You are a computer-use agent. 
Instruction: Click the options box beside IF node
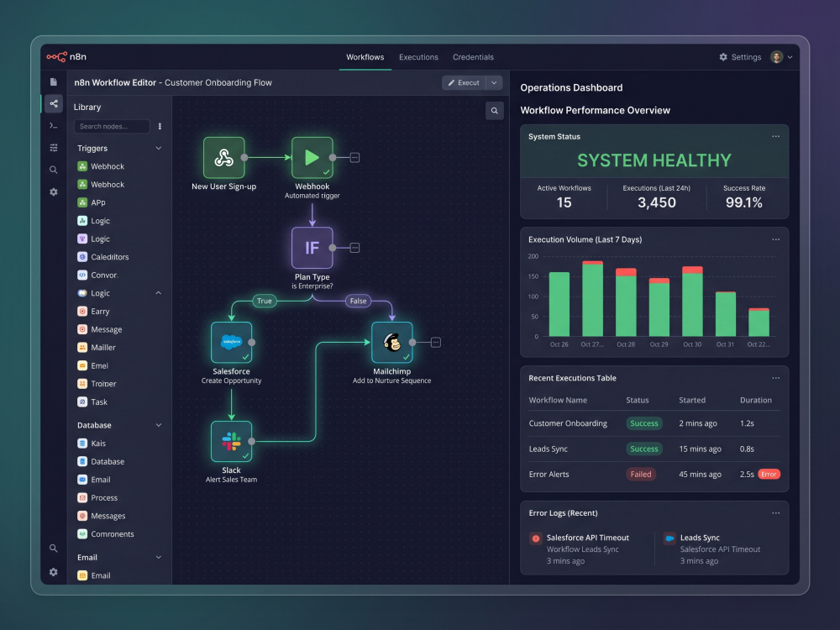point(354,248)
